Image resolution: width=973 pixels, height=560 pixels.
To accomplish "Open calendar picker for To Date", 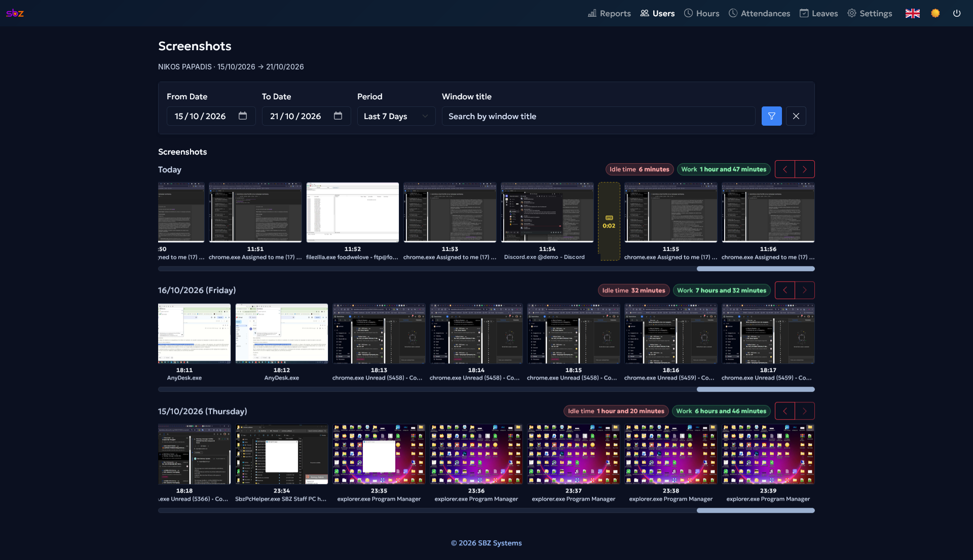I will point(338,116).
